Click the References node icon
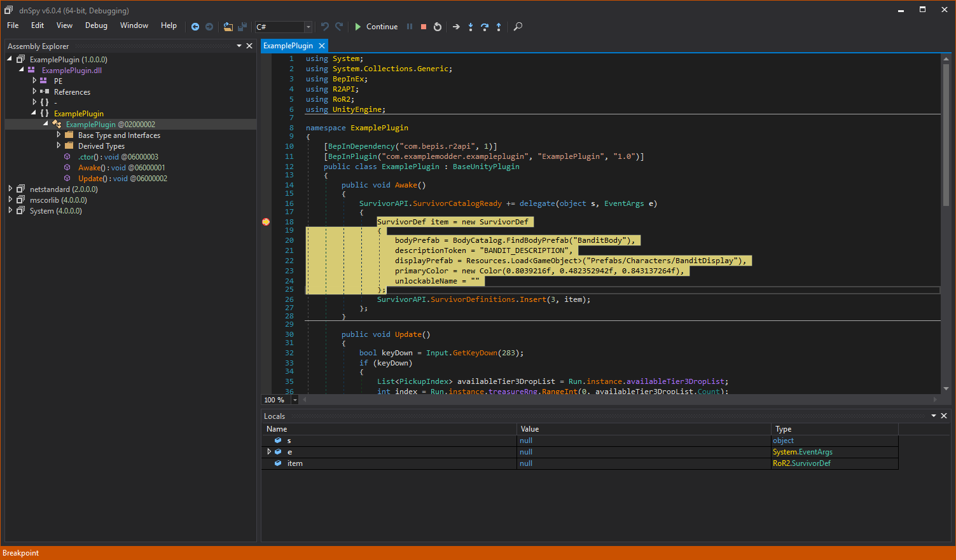The width and height of the screenshot is (956, 560). [45, 92]
